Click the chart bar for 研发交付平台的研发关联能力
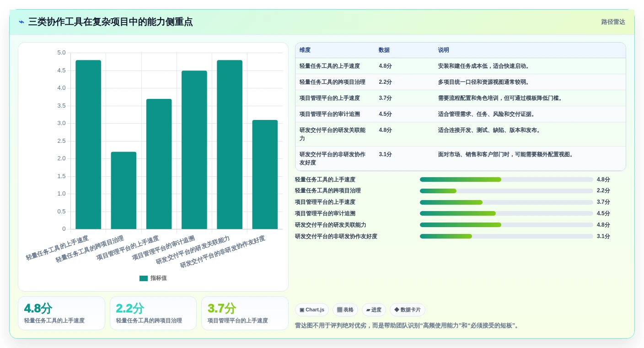Image resolution: width=644 pixels, height=348 pixels. pyautogui.click(x=230, y=145)
